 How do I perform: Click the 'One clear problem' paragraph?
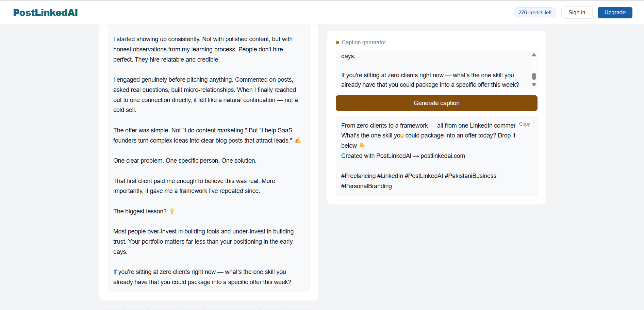pos(185,161)
